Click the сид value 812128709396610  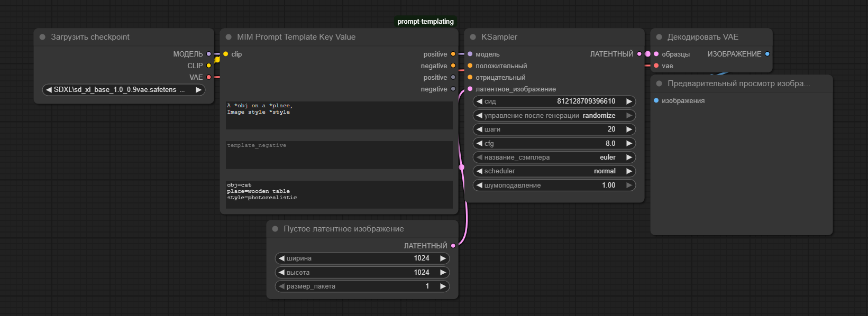(x=586, y=101)
